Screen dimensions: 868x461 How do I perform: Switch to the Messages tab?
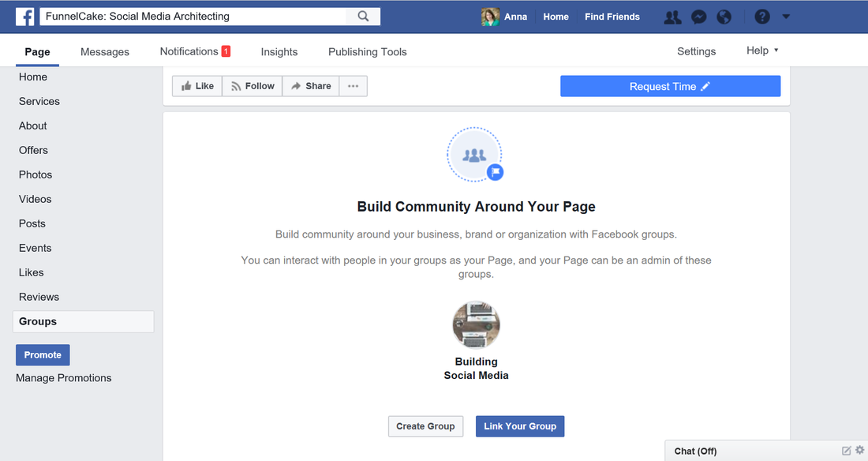105,52
